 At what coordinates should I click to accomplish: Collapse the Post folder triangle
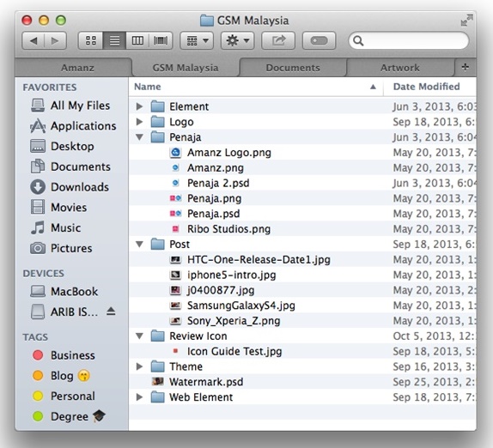[x=139, y=245]
